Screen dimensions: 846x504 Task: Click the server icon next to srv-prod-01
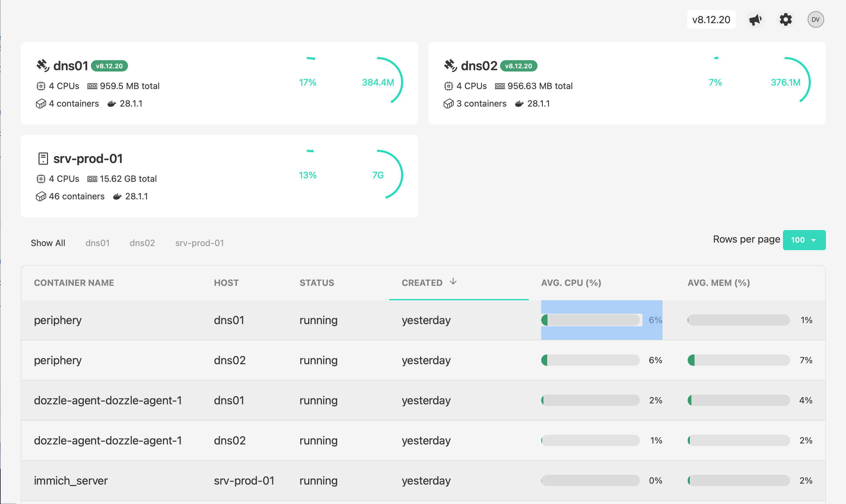[43, 158]
